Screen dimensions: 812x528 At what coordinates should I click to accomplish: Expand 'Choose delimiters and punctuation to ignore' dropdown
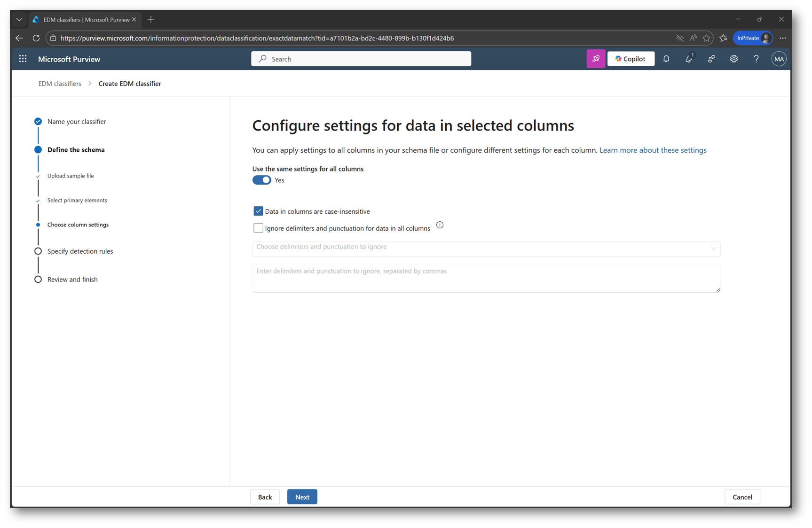pyautogui.click(x=486, y=248)
